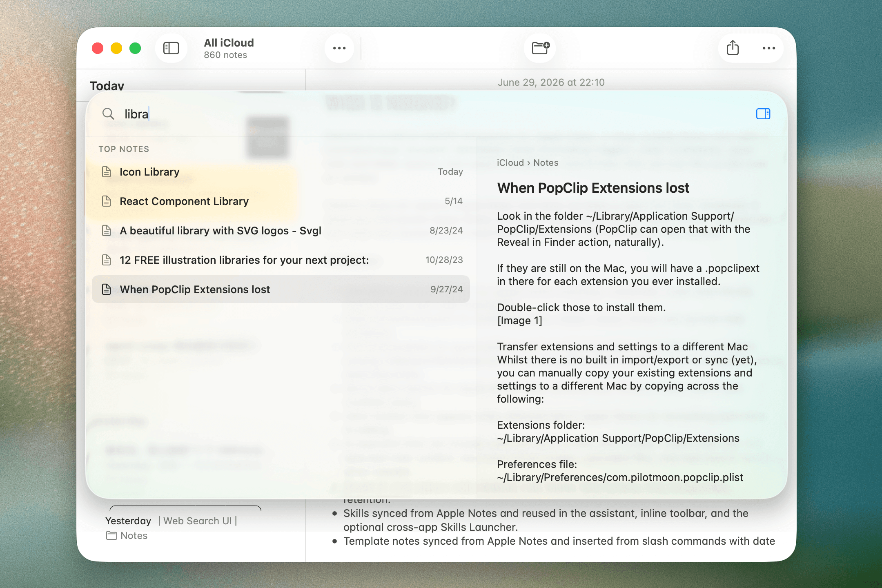Open the Share icon in toolbar
Image resolution: width=882 pixels, height=588 pixels.
pos(733,48)
